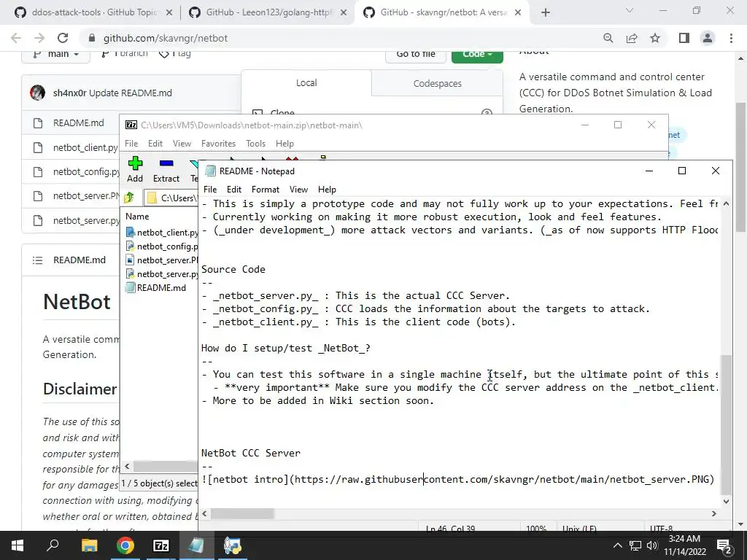Open File Explorer from the taskbar
747x560 pixels.
pos(89,545)
